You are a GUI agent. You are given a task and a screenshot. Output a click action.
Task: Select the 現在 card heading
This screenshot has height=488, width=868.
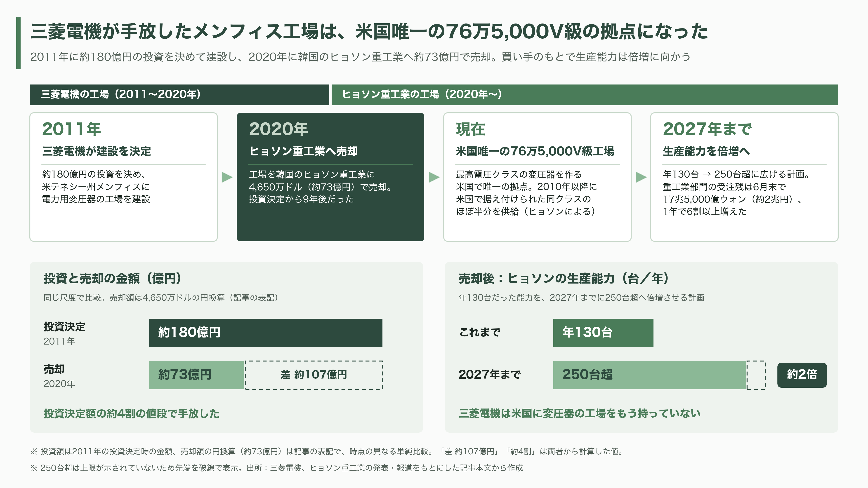click(470, 129)
